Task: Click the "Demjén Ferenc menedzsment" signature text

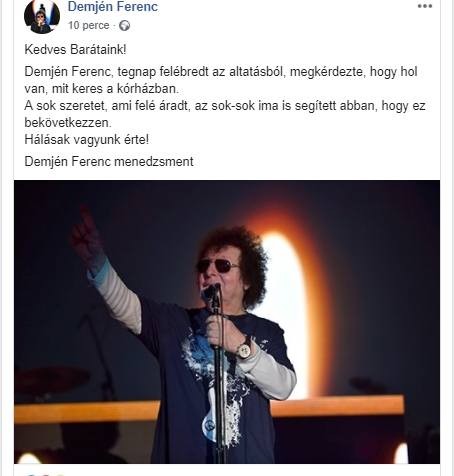Action: click(109, 161)
